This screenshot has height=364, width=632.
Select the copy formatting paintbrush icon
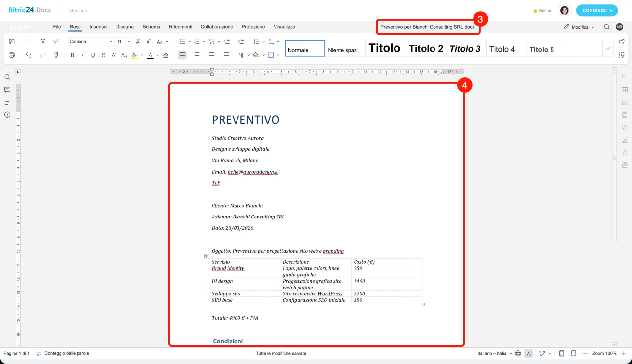pos(56,55)
